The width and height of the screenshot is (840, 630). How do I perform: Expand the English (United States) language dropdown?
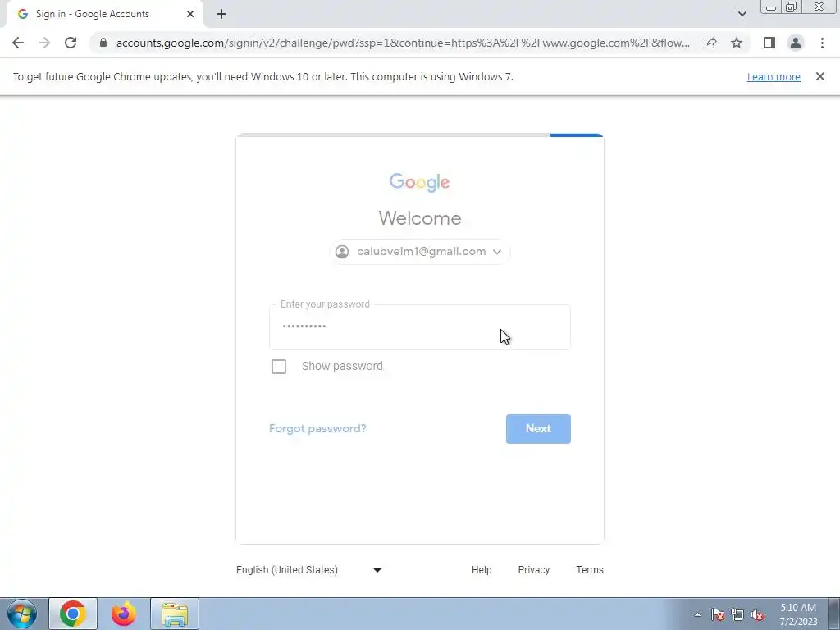coord(308,570)
